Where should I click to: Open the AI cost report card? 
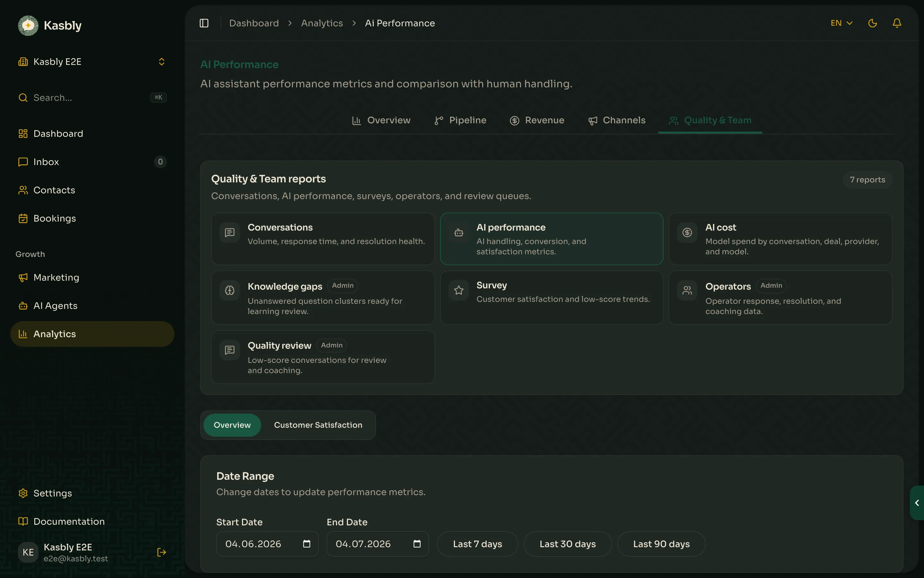[x=781, y=239]
